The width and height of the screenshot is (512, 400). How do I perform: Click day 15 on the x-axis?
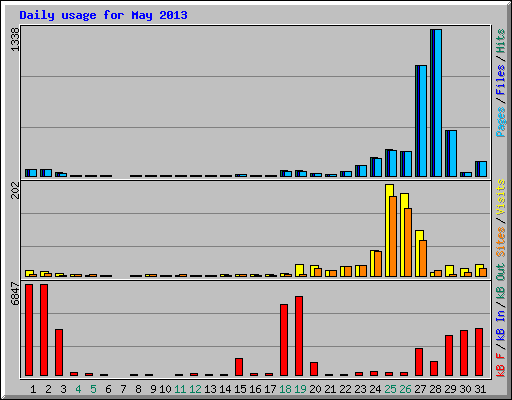click(x=240, y=389)
